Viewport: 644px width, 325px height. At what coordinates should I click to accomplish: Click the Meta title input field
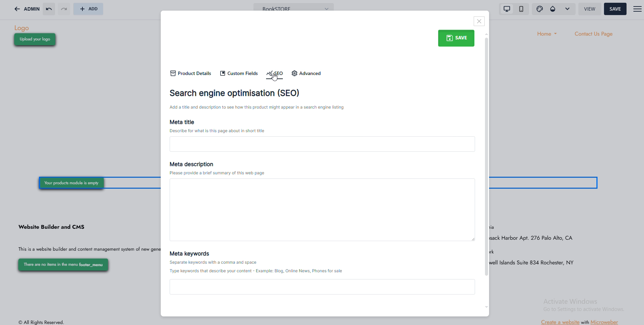click(x=322, y=144)
